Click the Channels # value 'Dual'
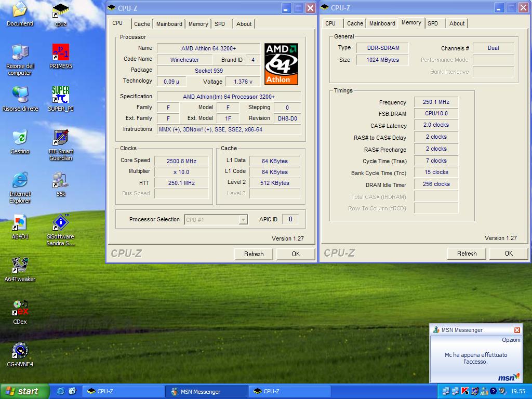Screen dimensions: 532x399 494,48
